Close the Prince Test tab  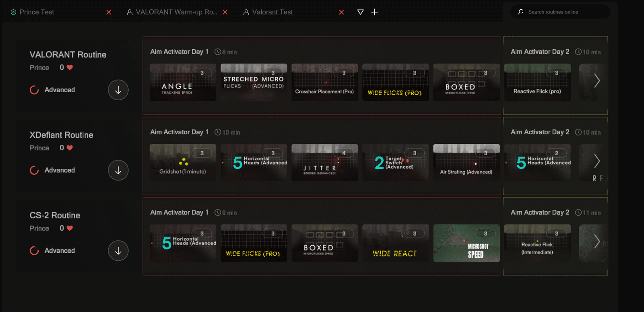point(109,12)
